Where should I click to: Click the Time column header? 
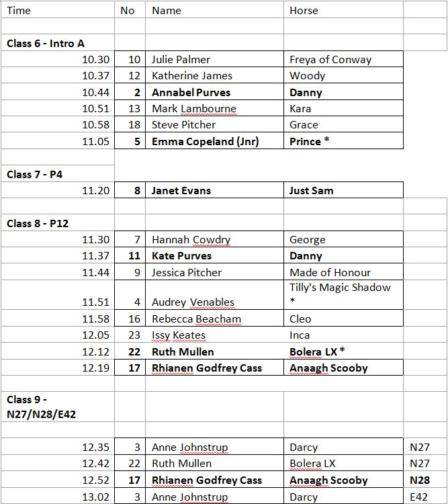click(x=19, y=10)
